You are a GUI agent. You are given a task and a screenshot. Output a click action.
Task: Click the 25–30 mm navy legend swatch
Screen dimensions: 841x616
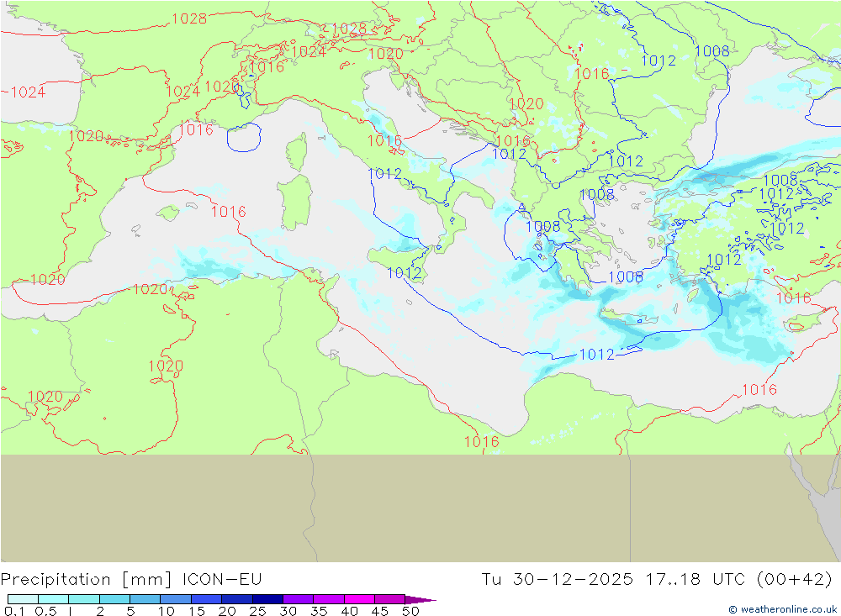click(267, 599)
